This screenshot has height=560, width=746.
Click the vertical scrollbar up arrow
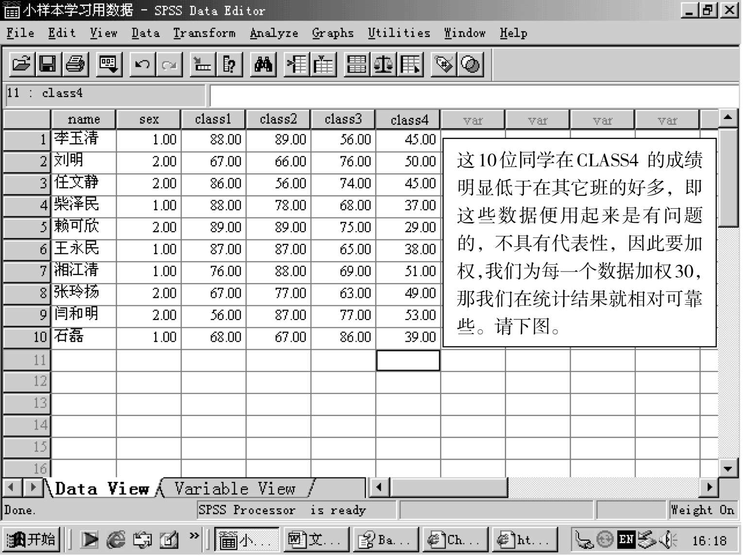728,118
